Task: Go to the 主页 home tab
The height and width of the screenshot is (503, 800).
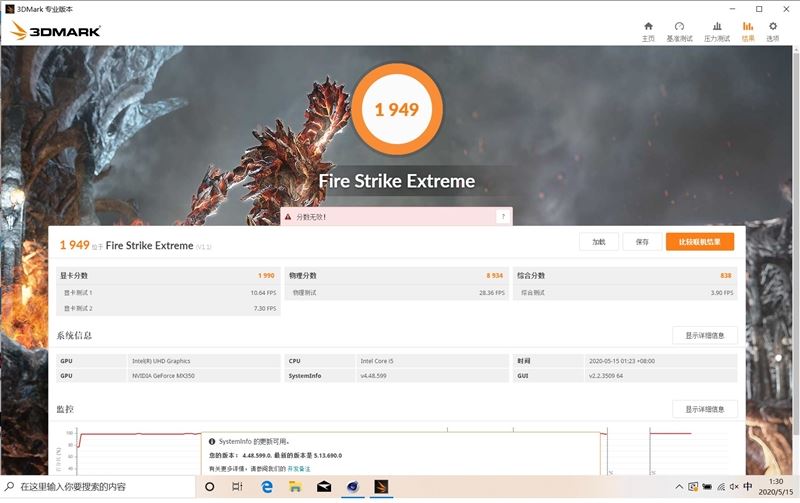Action: coord(648,32)
